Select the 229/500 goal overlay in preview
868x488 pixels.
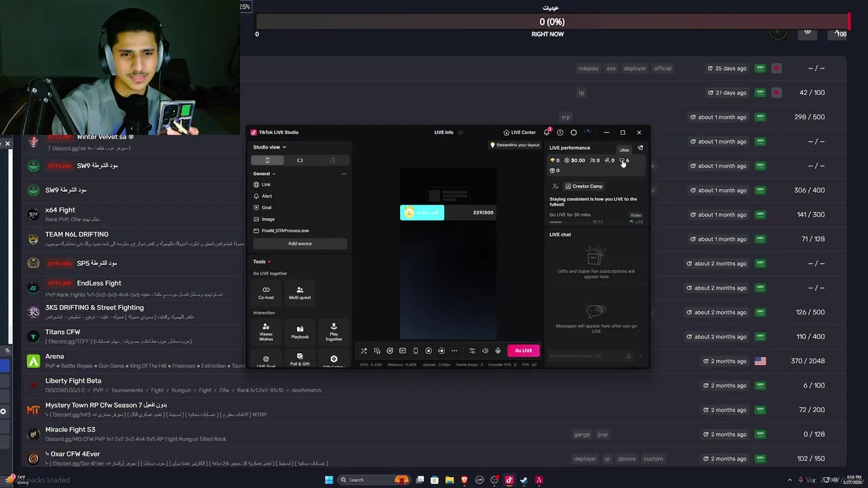pos(448,212)
